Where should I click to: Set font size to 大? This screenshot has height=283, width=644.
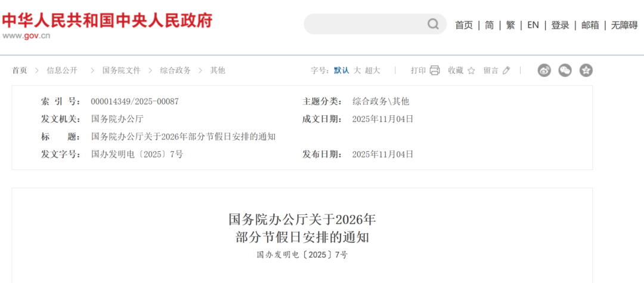point(357,70)
